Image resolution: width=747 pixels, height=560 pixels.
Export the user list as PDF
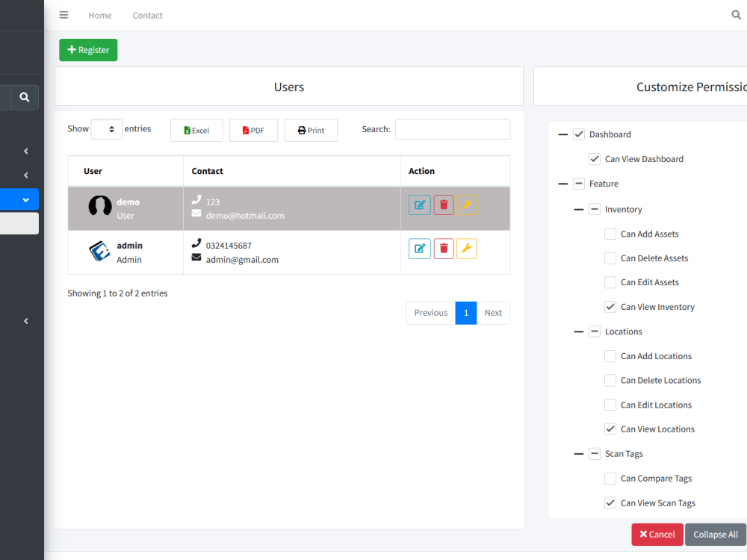[253, 129]
